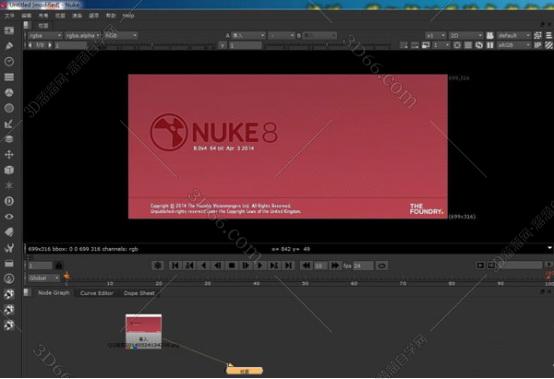The width and height of the screenshot is (554, 379).
Task: Open the Keyer nodes icon
Action: tap(9, 124)
